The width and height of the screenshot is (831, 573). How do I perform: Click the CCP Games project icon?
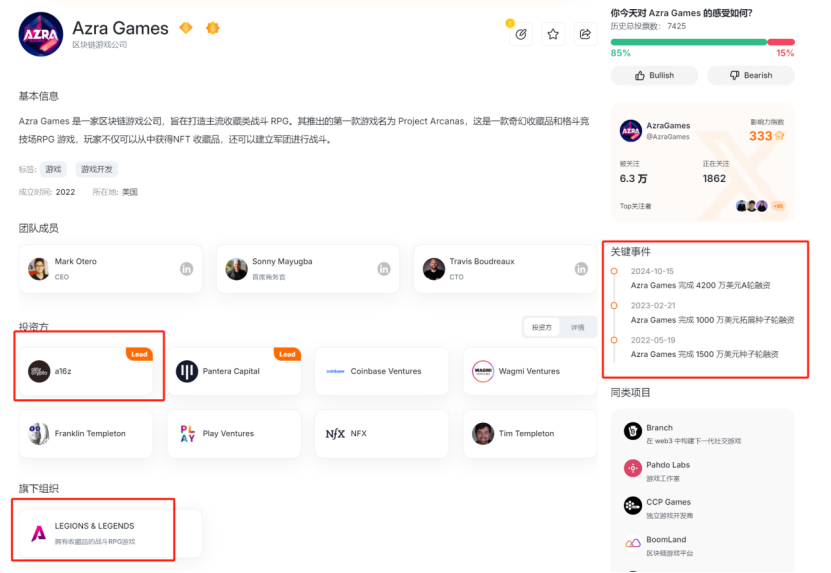(632, 506)
